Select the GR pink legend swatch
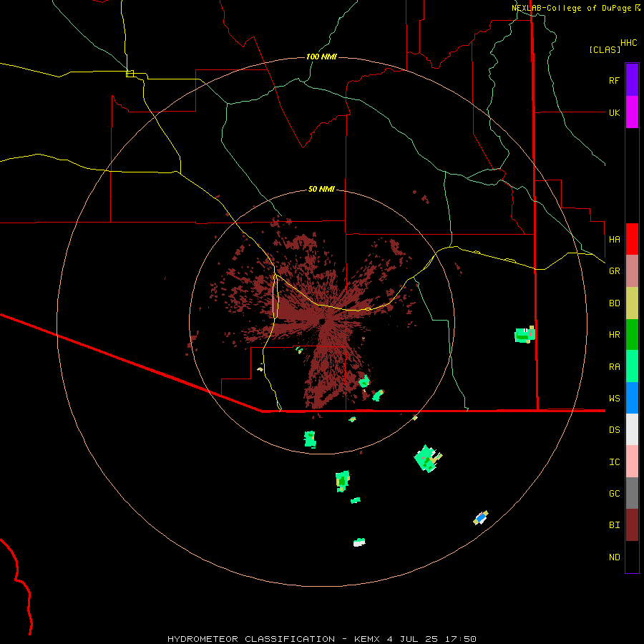Screen dimensions: 644x644 tap(632, 271)
